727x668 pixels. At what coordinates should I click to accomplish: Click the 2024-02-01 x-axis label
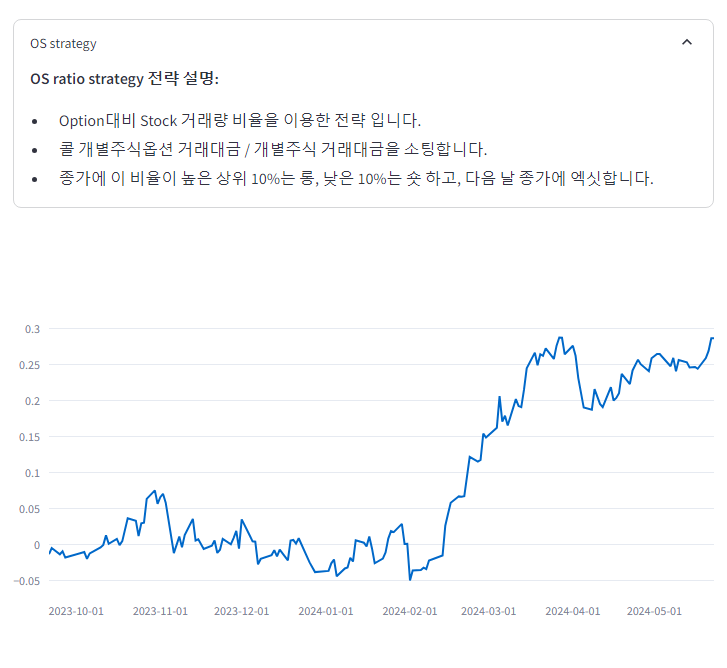pos(409,611)
